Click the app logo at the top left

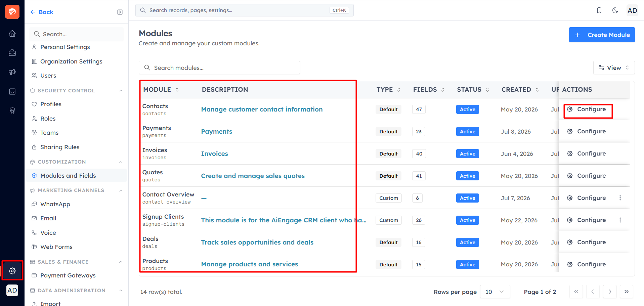(12, 12)
